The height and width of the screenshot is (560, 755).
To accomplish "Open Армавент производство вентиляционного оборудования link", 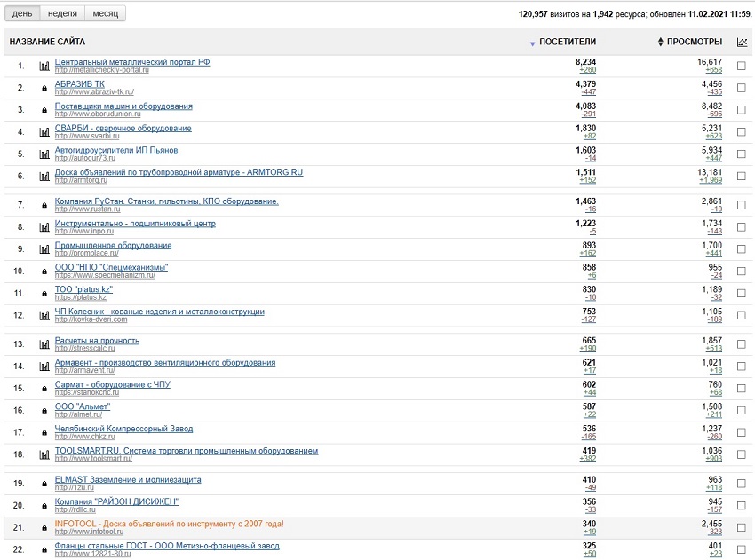I will (165, 363).
